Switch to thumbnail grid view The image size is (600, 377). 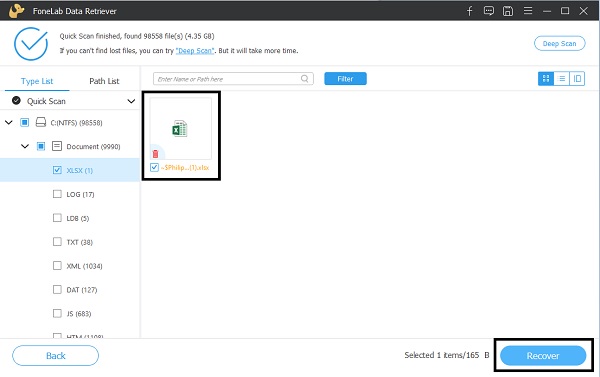point(546,79)
